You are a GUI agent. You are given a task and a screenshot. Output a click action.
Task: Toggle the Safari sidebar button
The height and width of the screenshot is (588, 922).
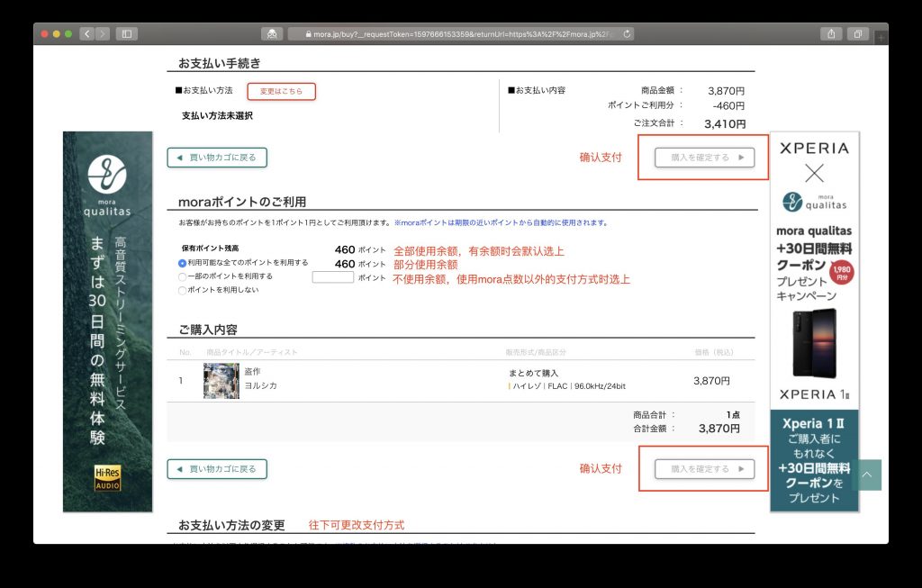click(126, 34)
